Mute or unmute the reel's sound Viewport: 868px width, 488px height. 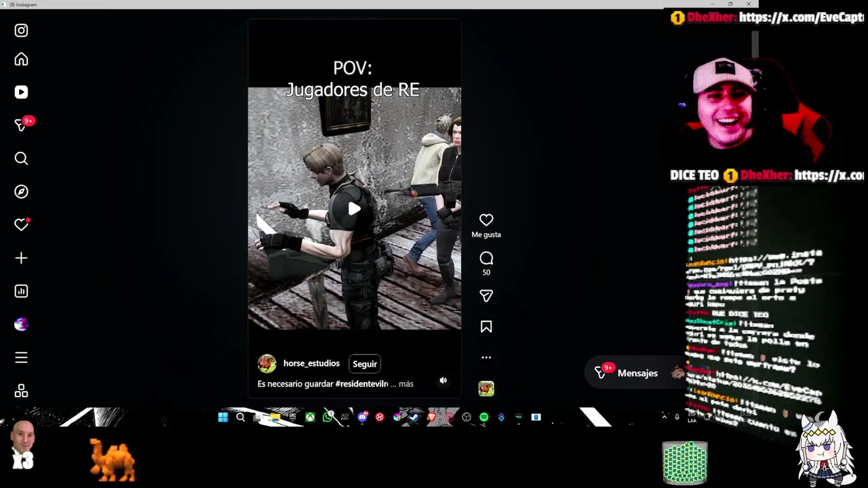pyautogui.click(x=443, y=381)
